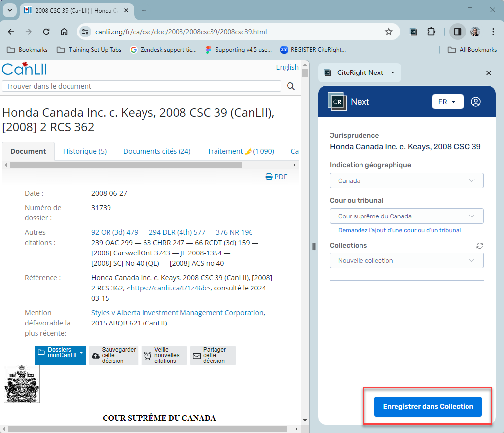Open All Bookmarks folder
Viewport: 504px width, 433px height.
tap(472, 50)
